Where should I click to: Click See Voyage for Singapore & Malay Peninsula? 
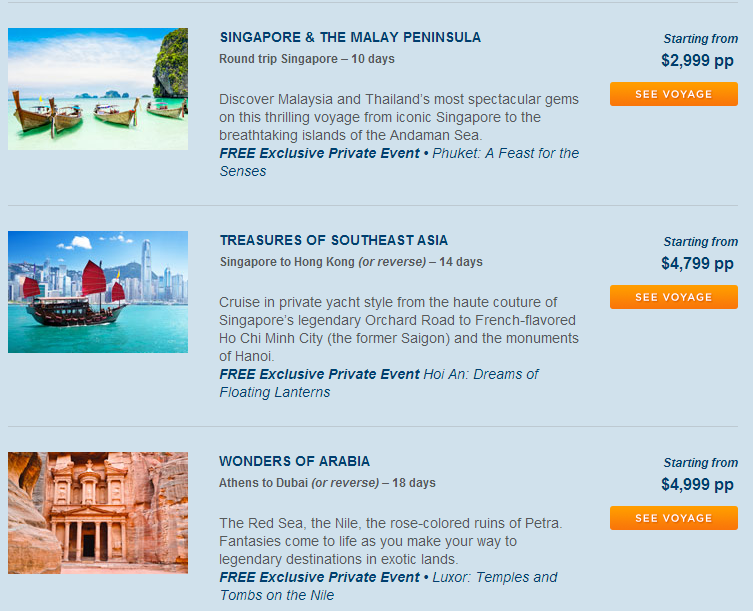point(674,94)
